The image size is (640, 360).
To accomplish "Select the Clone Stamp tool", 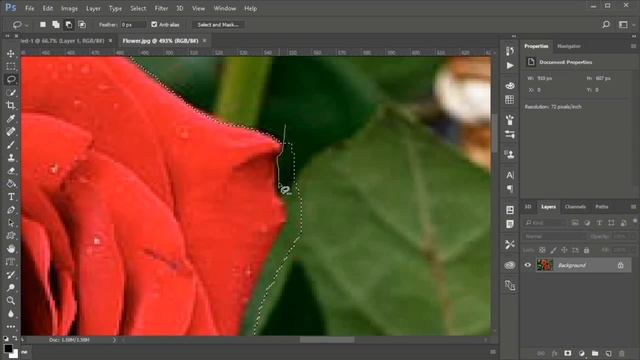I will coord(11,158).
